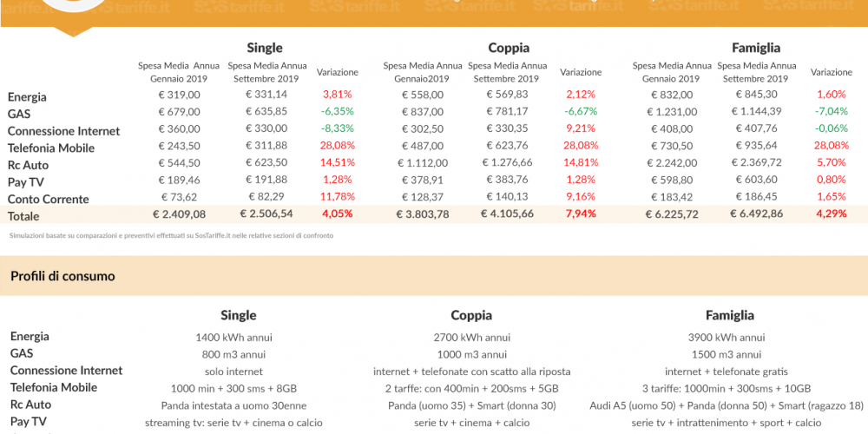Select the solo internet Single profile entry

pyautogui.click(x=233, y=372)
